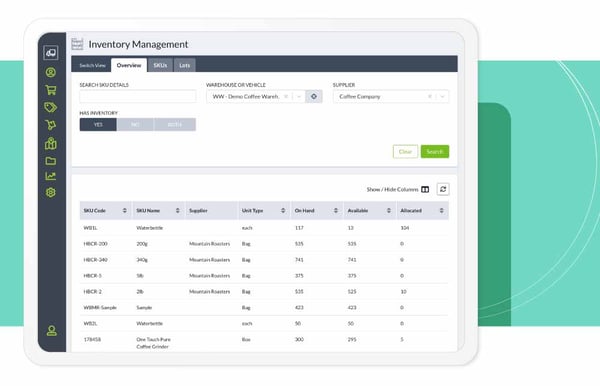Click the 200g SKU name cell

[142, 244]
